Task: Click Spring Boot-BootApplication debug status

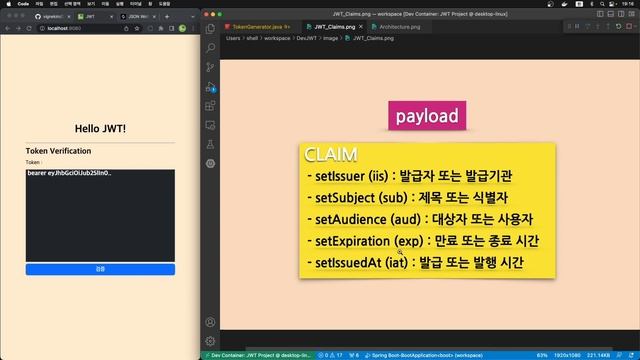Action: point(424,356)
